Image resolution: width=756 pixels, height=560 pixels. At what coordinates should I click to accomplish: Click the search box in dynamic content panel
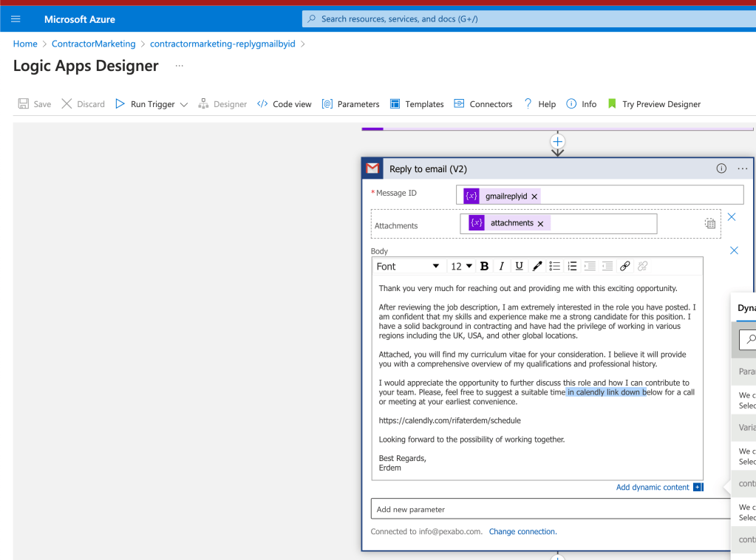(x=748, y=340)
